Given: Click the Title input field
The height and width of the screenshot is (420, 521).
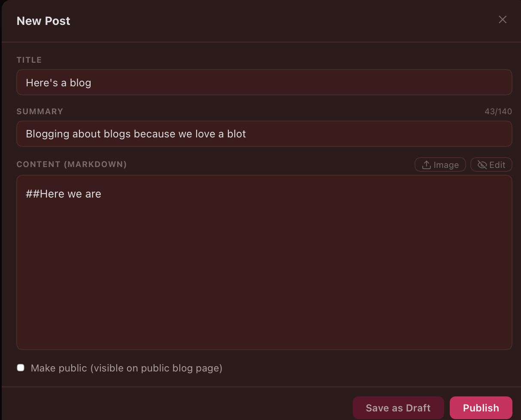Looking at the screenshot, I should pos(264,82).
